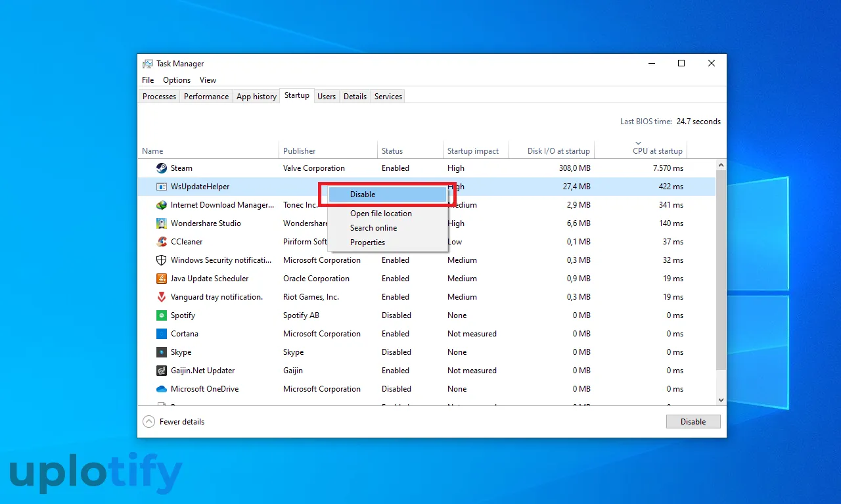Select the Steam row name
Screen dimensions: 841x504
(181, 168)
